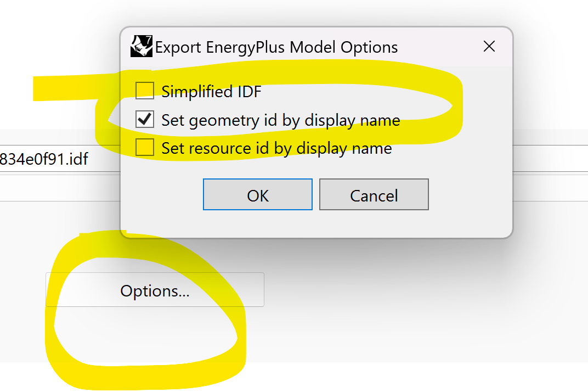This screenshot has width=588, height=392.
Task: Cancel the EnergyPlus export options dialog
Action: (374, 194)
